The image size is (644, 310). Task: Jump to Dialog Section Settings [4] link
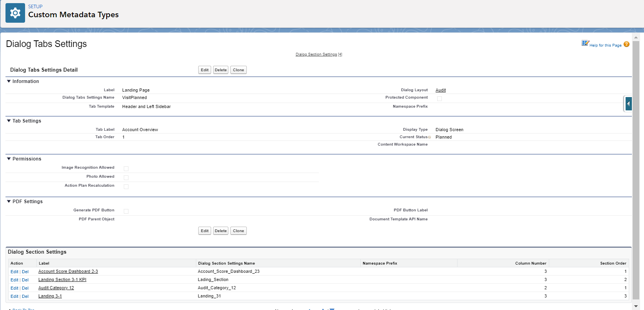(x=318, y=54)
